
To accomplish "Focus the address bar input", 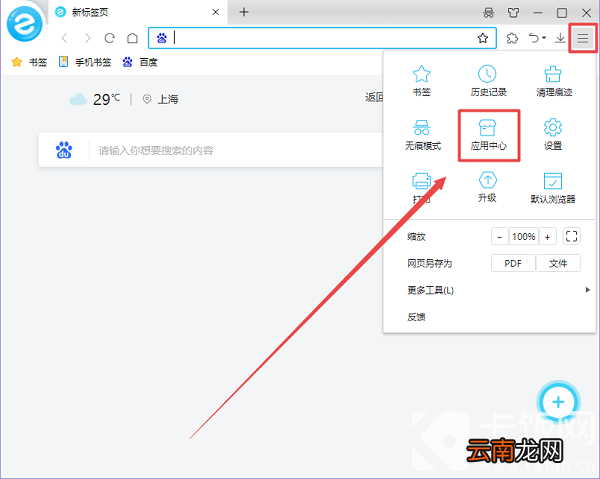I will click(x=323, y=38).
